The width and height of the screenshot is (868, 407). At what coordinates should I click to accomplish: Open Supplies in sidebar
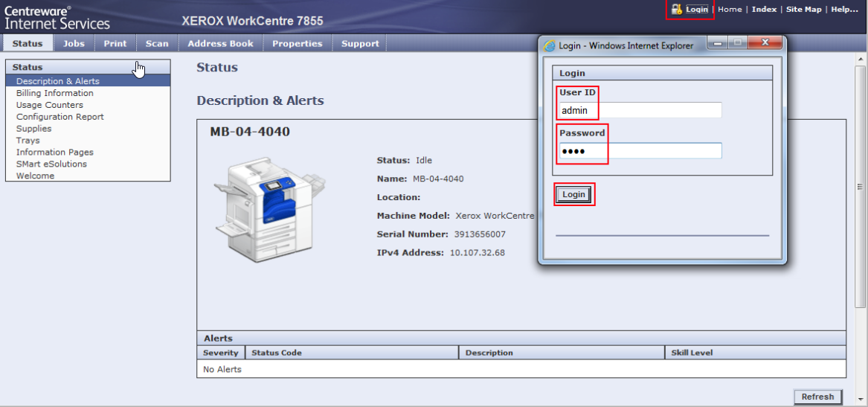click(33, 129)
